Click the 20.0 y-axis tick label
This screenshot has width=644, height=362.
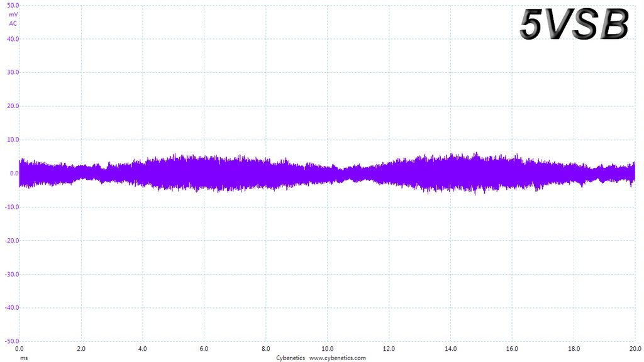click(x=13, y=106)
